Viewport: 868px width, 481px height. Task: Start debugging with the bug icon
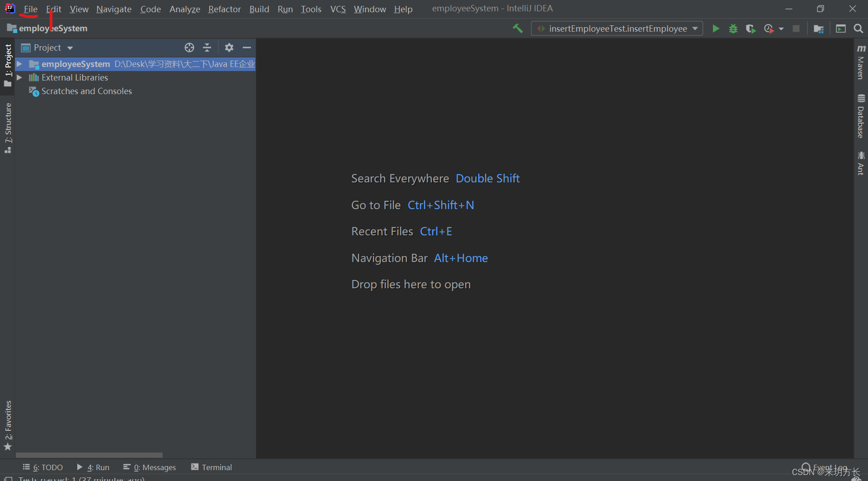[x=733, y=29]
